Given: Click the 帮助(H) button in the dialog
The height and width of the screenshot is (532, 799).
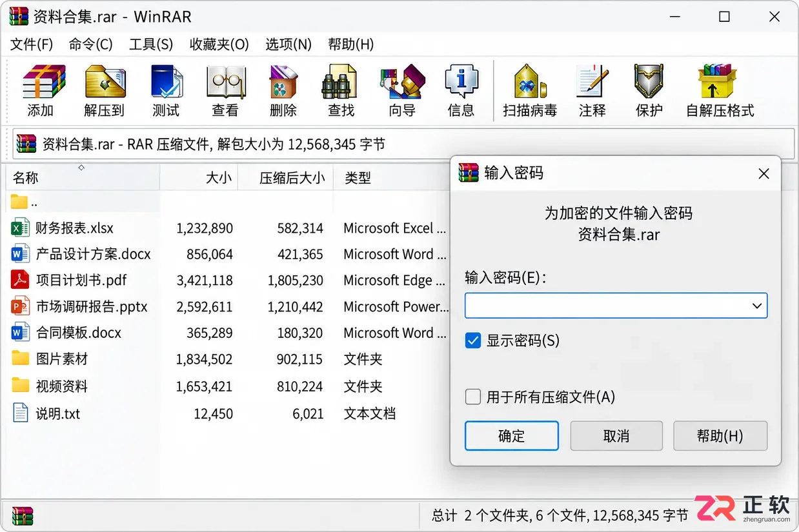Looking at the screenshot, I should coord(720,436).
